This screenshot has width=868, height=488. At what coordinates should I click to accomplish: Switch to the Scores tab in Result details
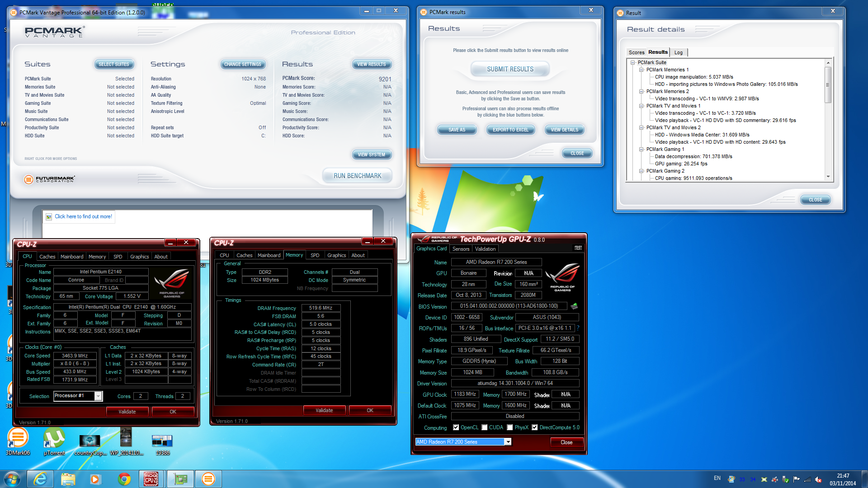(x=637, y=52)
